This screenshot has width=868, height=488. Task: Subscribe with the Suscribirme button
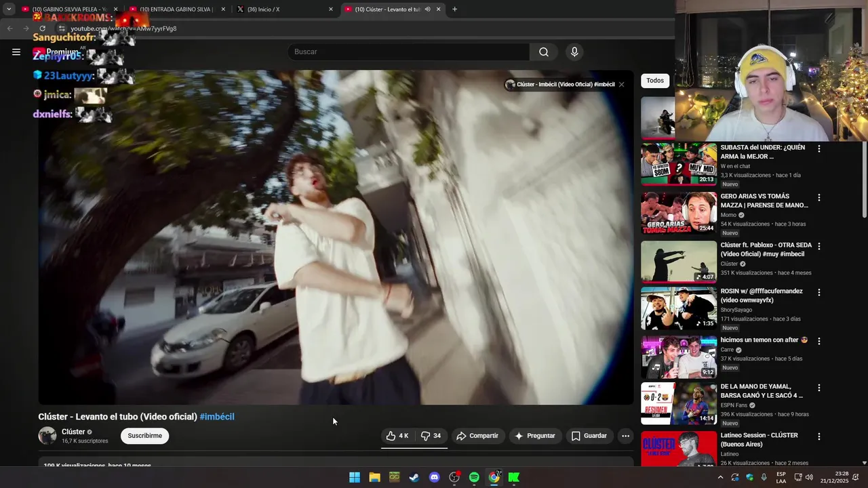point(145,436)
